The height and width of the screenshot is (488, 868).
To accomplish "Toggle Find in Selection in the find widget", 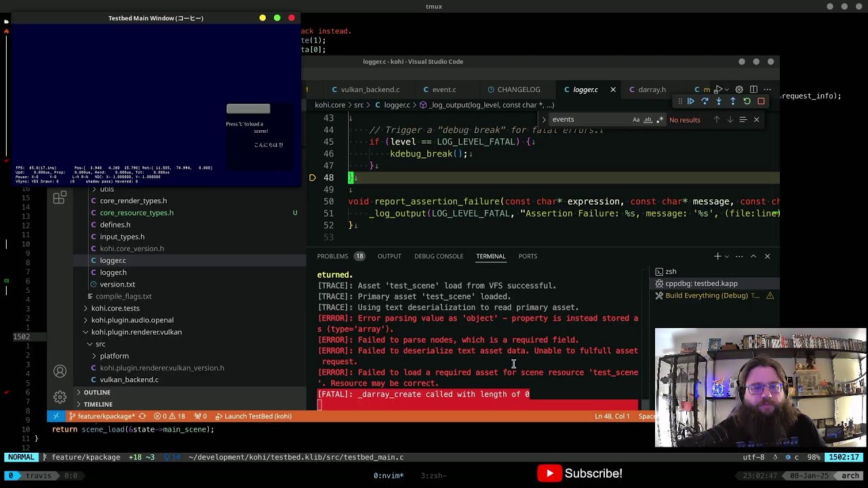I will tap(743, 120).
